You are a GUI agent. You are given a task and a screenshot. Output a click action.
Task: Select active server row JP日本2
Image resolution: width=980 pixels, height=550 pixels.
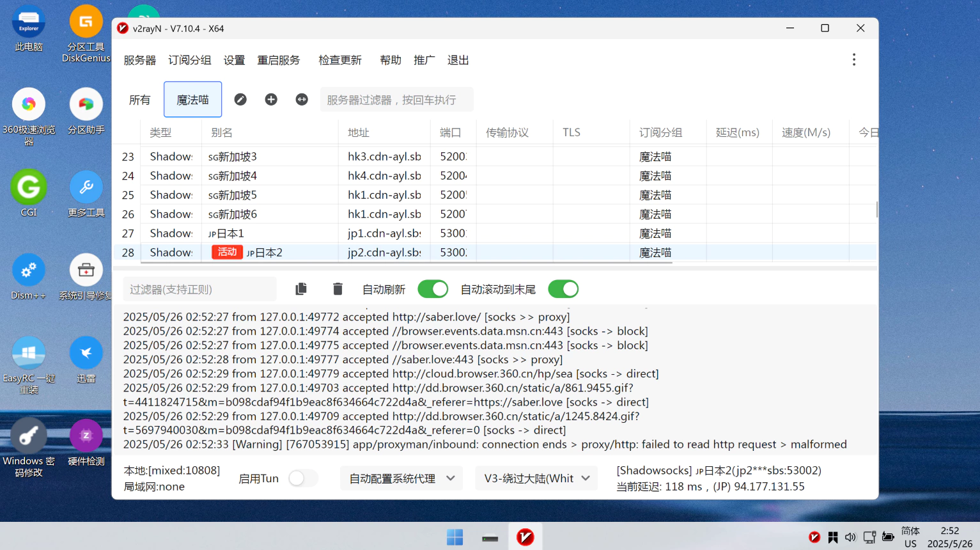[x=495, y=253]
